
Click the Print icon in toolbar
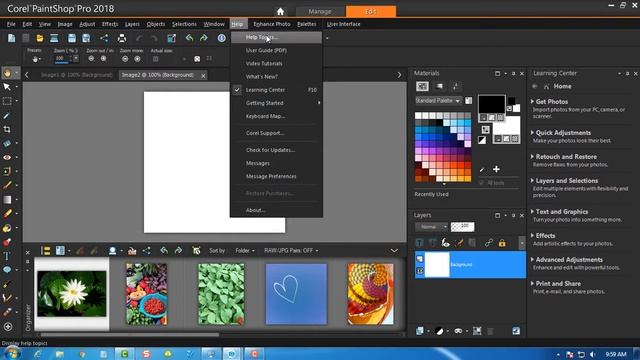(x=122, y=38)
